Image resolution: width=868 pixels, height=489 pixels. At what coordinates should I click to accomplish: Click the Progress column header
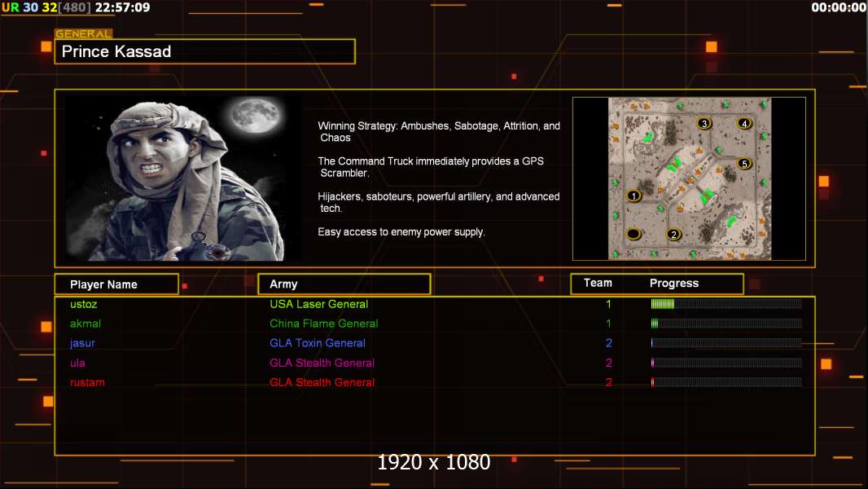coord(673,284)
